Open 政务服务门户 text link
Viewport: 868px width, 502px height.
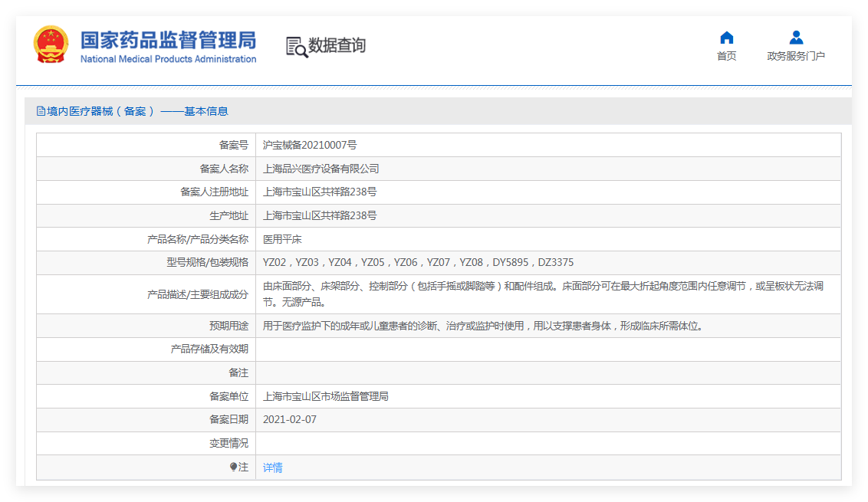point(796,56)
